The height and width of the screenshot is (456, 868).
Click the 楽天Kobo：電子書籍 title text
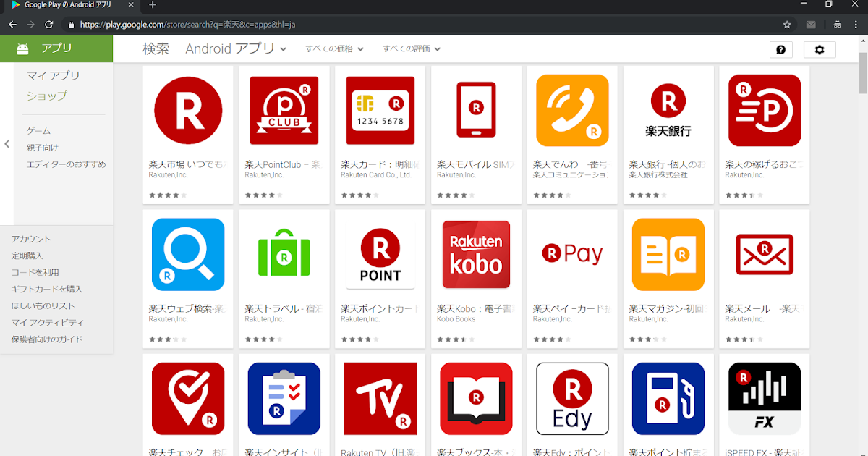(x=476, y=309)
